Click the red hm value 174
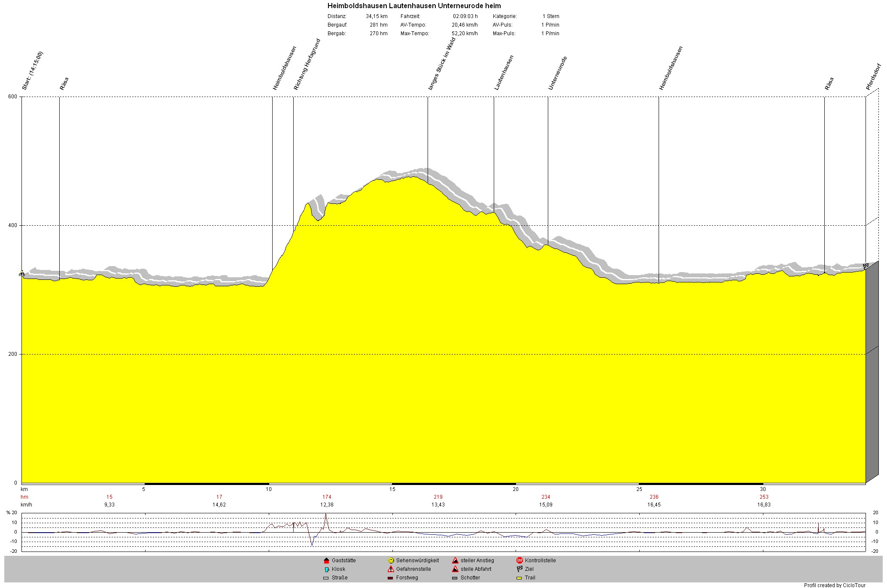The width and height of the screenshot is (887, 588). 327,497
